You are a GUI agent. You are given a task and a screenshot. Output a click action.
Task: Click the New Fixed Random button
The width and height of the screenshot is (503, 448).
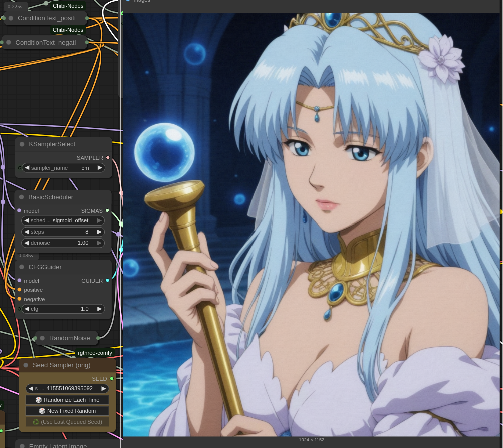(67, 411)
